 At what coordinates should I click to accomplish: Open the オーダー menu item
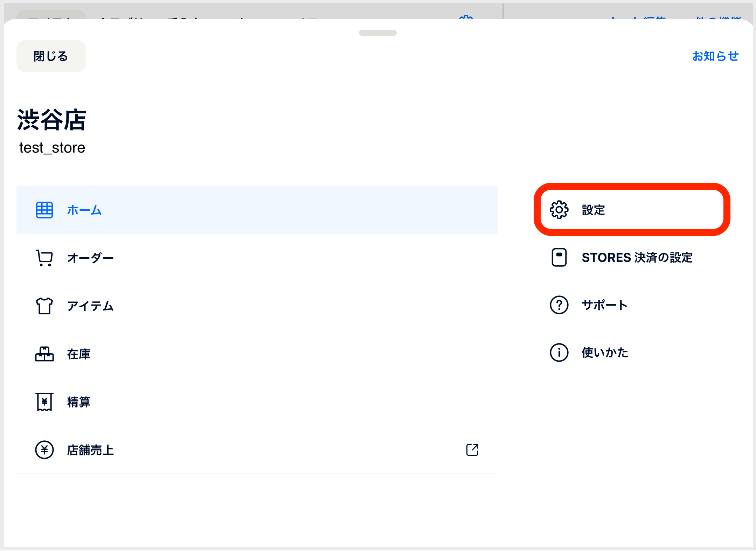coord(257,258)
